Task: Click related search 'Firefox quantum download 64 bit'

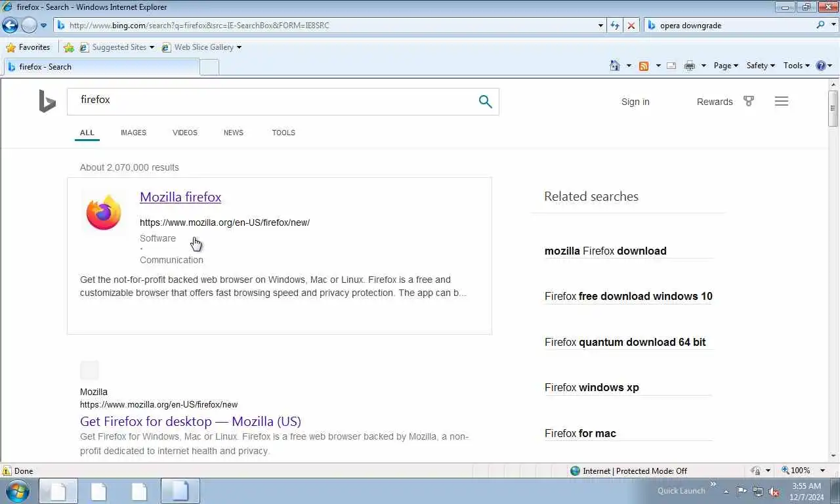Action: coord(625,342)
